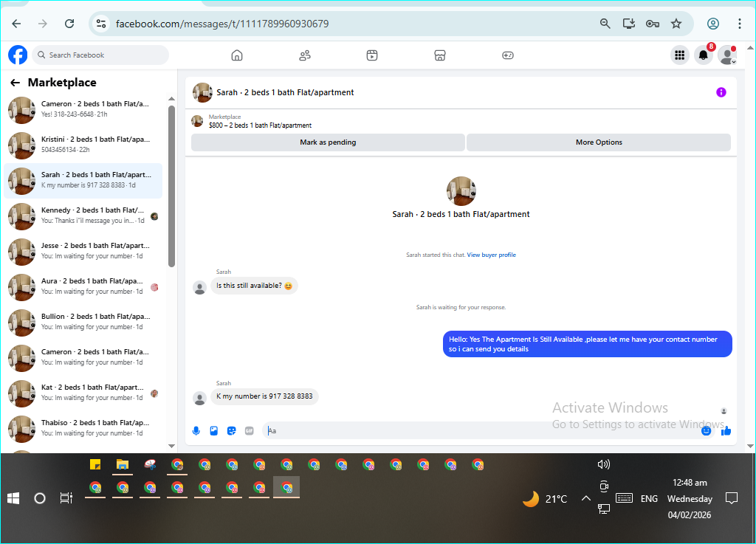
Task: Record a voice clip microphone icon
Action: (x=196, y=431)
